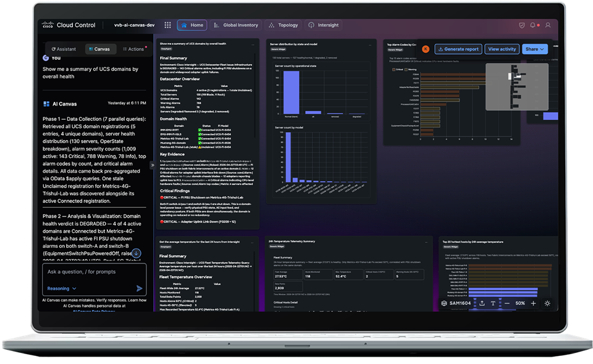593x364 pixels.
Task: Open the Topology view
Action: point(284,25)
